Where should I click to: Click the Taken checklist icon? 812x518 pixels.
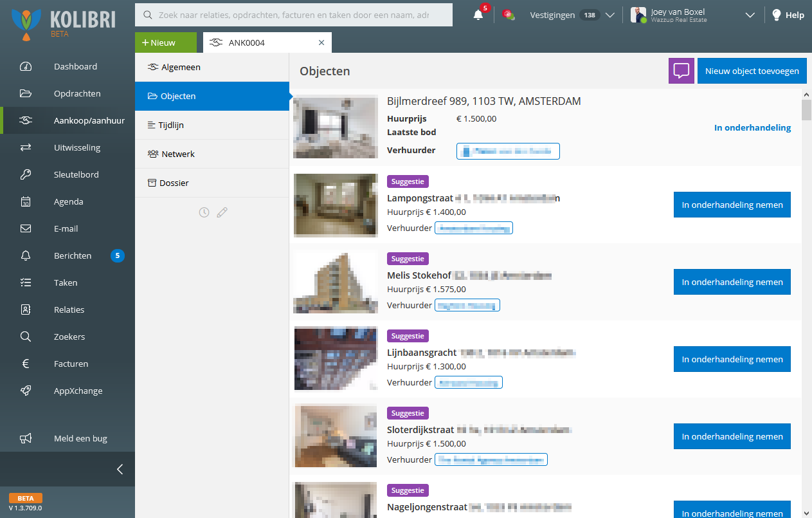click(x=26, y=282)
